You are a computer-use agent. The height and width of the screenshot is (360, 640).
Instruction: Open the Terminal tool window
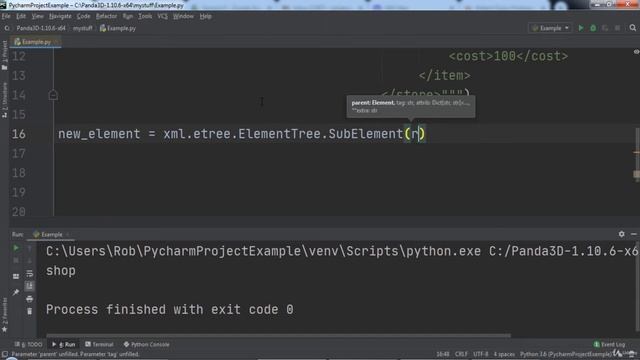pos(99,344)
